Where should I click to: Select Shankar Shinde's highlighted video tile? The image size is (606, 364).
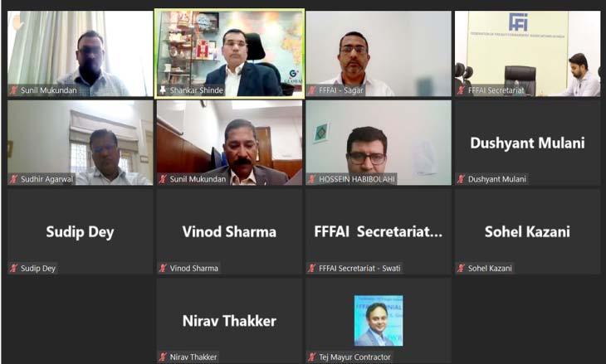pos(230,54)
